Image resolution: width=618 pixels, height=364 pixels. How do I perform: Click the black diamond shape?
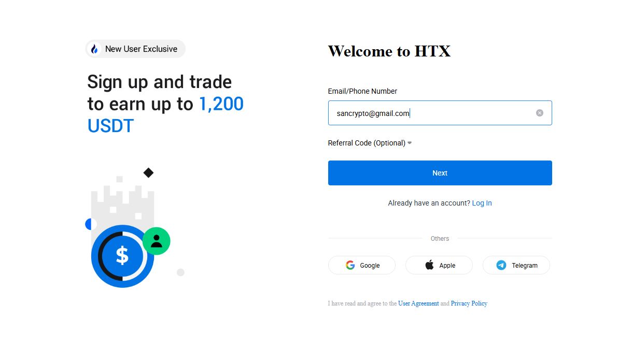click(x=148, y=173)
